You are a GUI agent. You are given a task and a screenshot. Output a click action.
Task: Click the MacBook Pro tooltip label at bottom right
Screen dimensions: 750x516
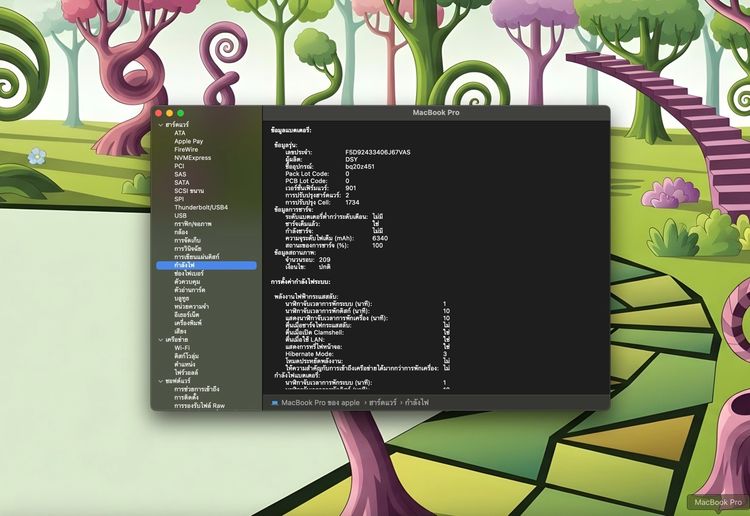[717, 502]
